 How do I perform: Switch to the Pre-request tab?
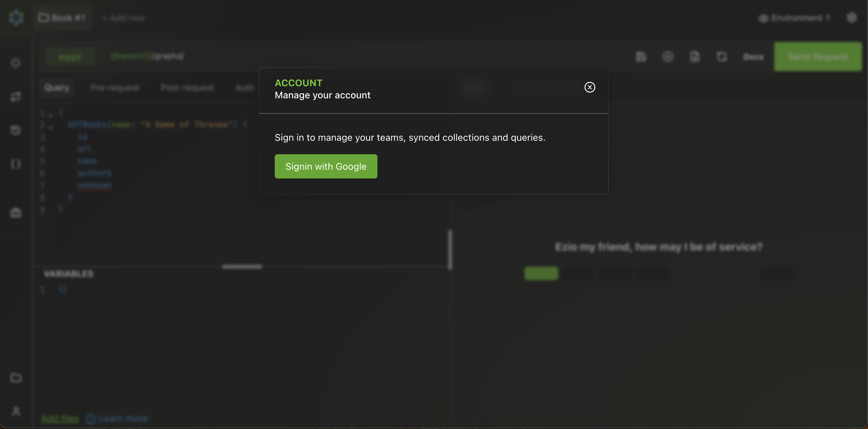[115, 88]
